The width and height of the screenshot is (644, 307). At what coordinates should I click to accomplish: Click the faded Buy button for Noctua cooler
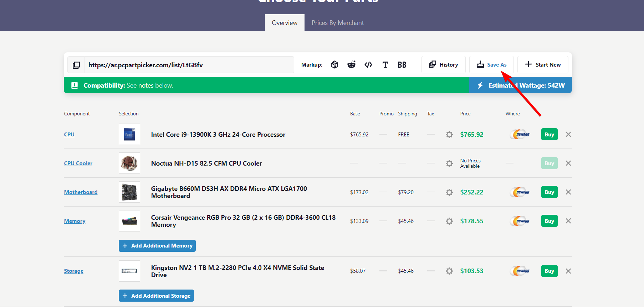pos(549,163)
